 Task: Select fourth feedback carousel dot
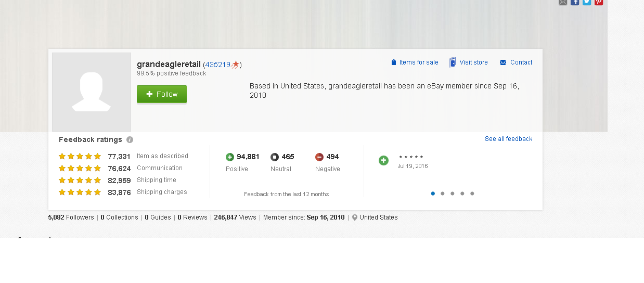tap(462, 194)
